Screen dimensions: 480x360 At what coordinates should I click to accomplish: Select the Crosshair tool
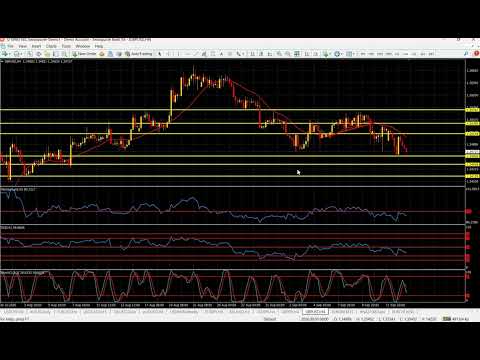click(169, 54)
